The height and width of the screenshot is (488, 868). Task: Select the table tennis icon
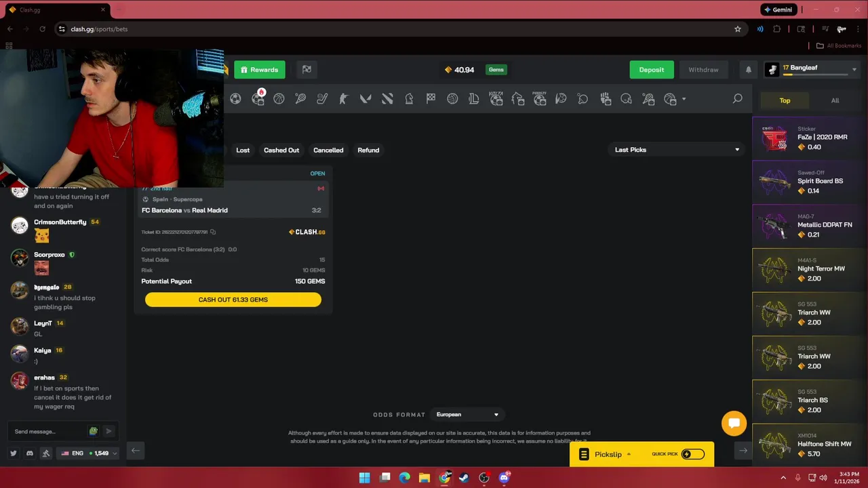[583, 99]
